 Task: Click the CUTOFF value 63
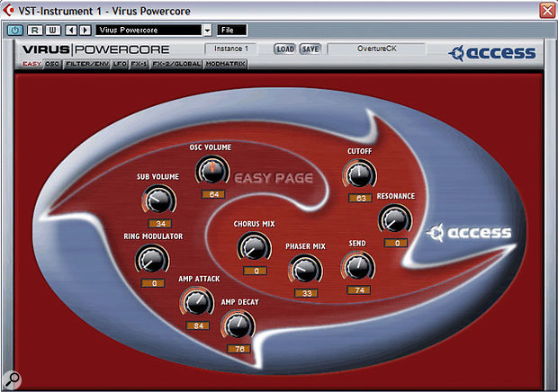[x=361, y=198]
